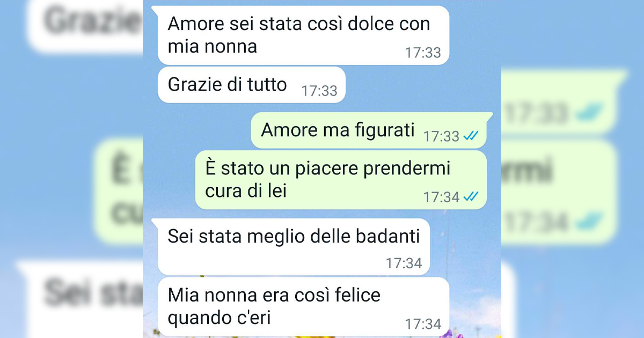Click read-receipt double check on 'È stato un piacere' message
This screenshot has width=644, height=338.
[471, 197]
